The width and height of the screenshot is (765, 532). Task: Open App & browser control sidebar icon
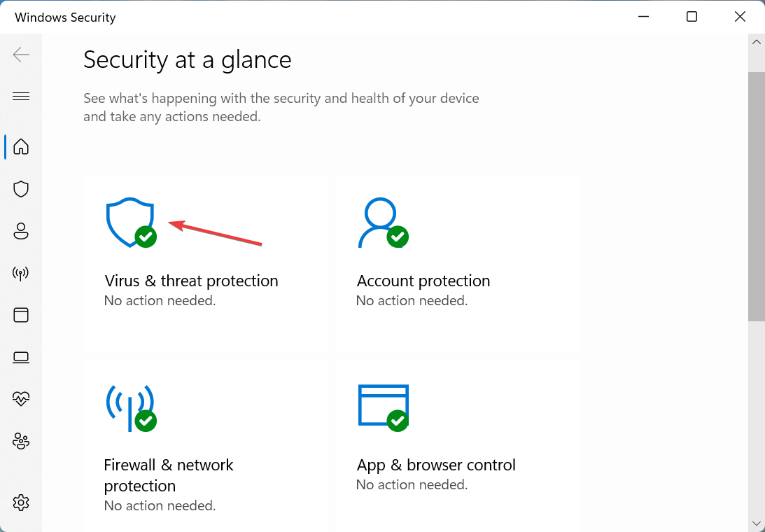(x=21, y=315)
